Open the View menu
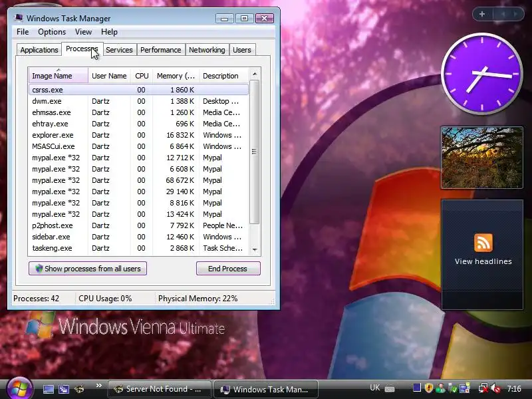This screenshot has width=532, height=399. click(84, 32)
